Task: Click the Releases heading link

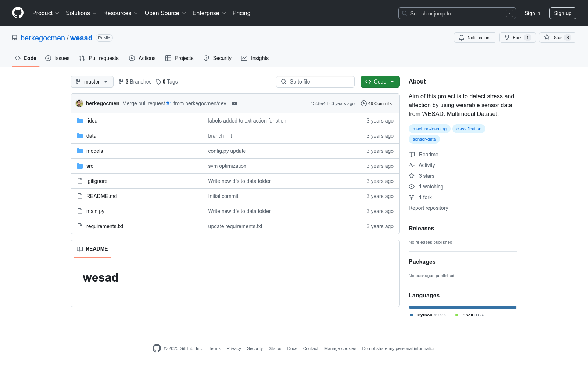Action: click(x=421, y=228)
